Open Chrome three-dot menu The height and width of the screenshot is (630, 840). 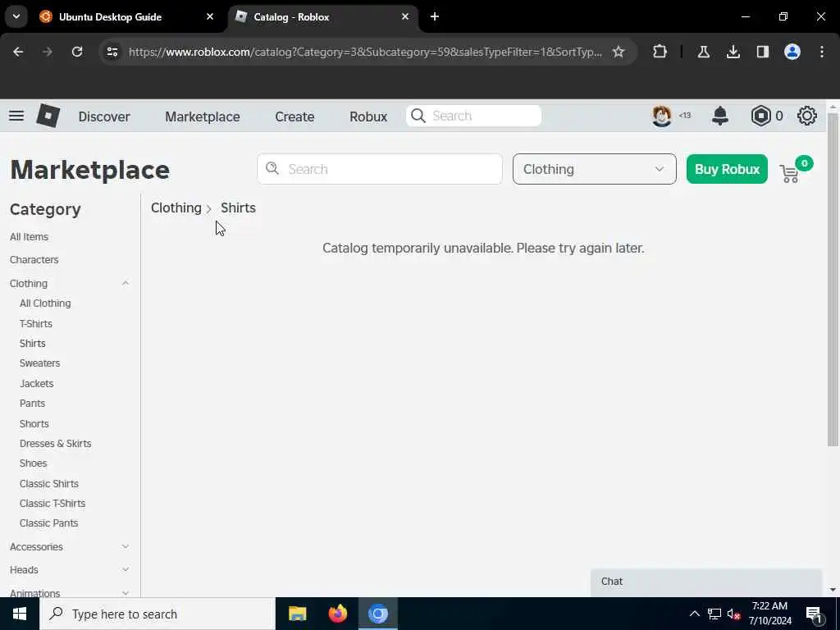[822, 52]
